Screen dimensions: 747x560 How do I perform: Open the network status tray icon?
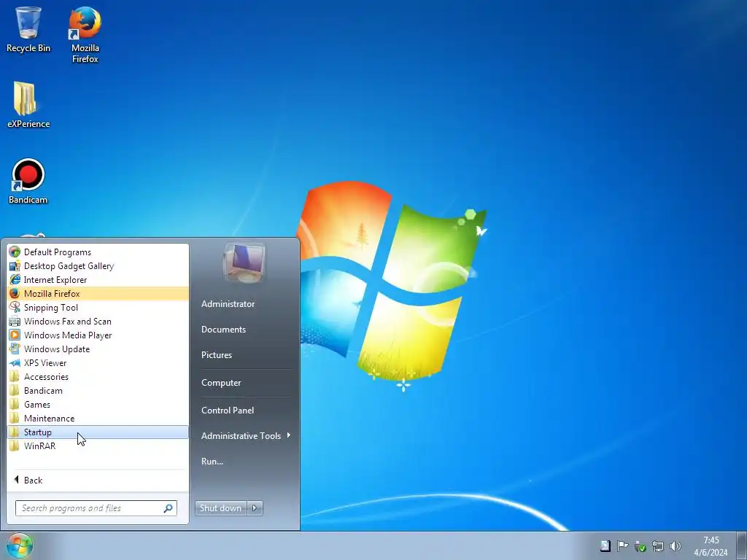657,546
